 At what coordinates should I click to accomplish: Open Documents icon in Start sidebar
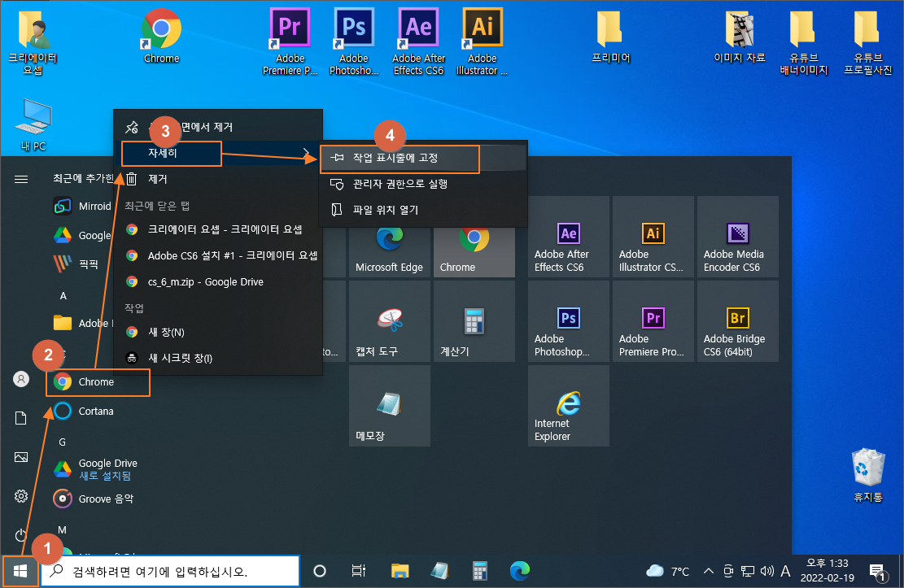(x=21, y=418)
